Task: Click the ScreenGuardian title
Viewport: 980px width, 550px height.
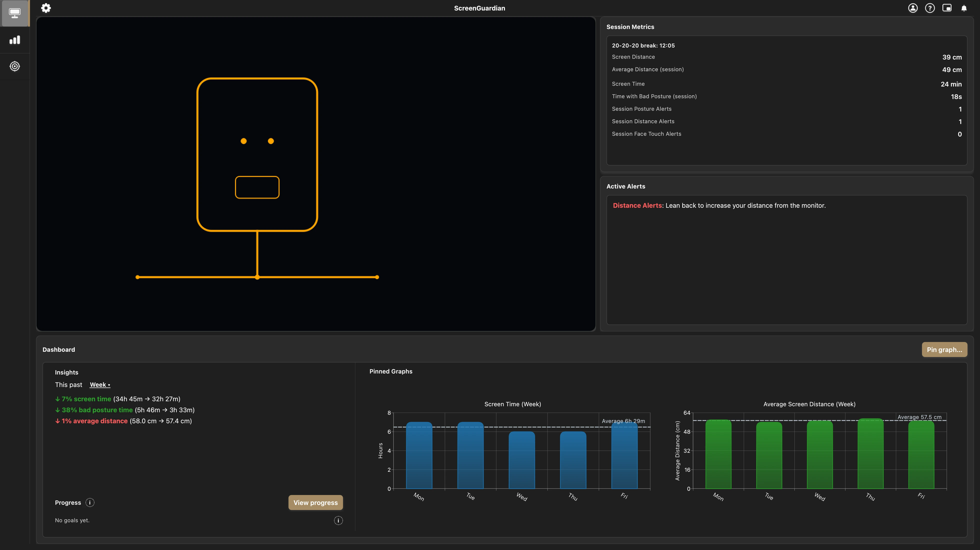Action: click(479, 8)
